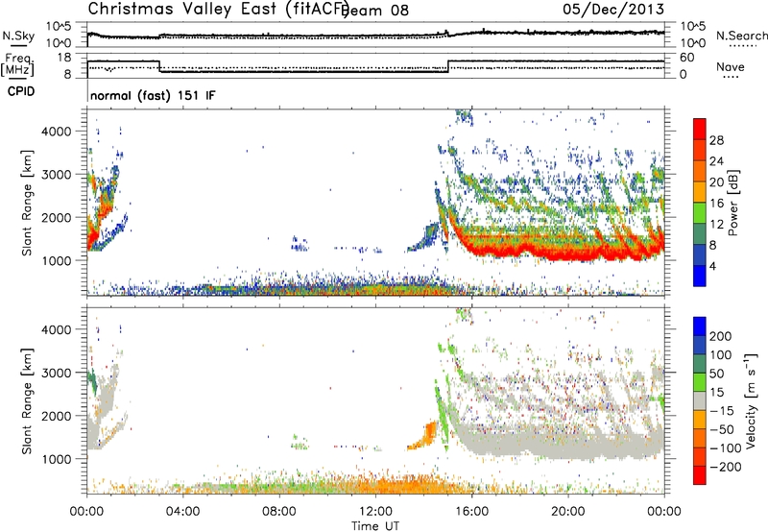Click the '04:00' time tick label
Screen dimensions: 768x532
(x=182, y=512)
